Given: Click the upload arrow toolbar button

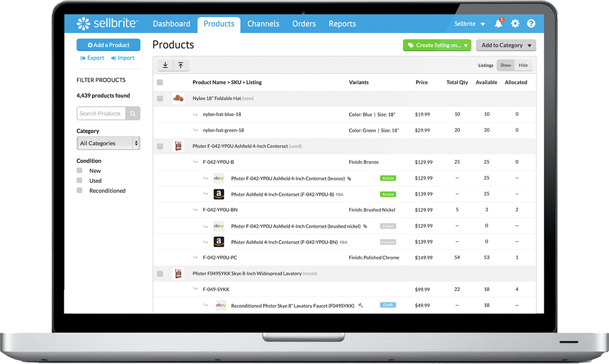Looking at the screenshot, I should click(x=180, y=65).
